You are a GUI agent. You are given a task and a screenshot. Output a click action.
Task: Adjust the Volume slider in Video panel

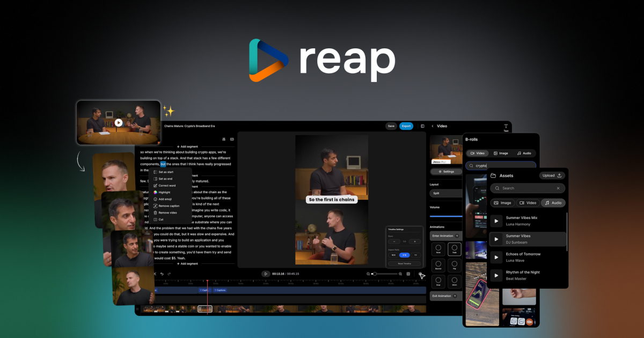(x=446, y=216)
